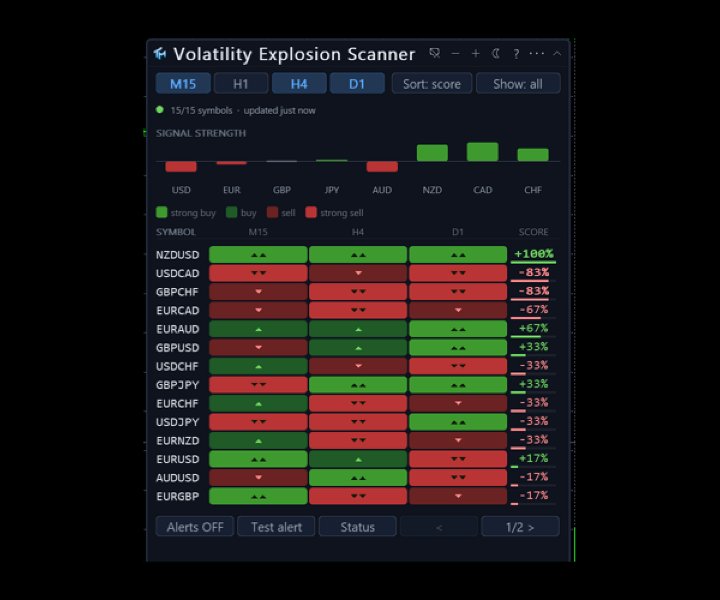Click EURAUD M15 buy arrow cell
The height and width of the screenshot is (600, 720).
[x=258, y=329]
